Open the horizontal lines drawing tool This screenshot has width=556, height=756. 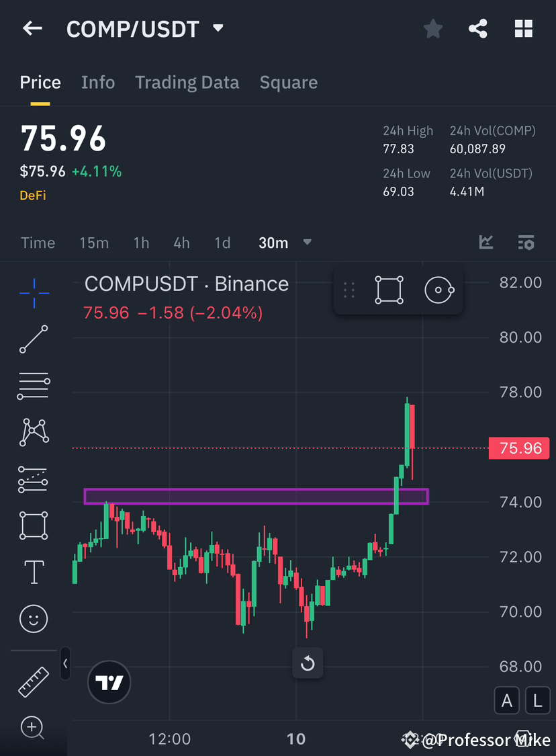[34, 386]
